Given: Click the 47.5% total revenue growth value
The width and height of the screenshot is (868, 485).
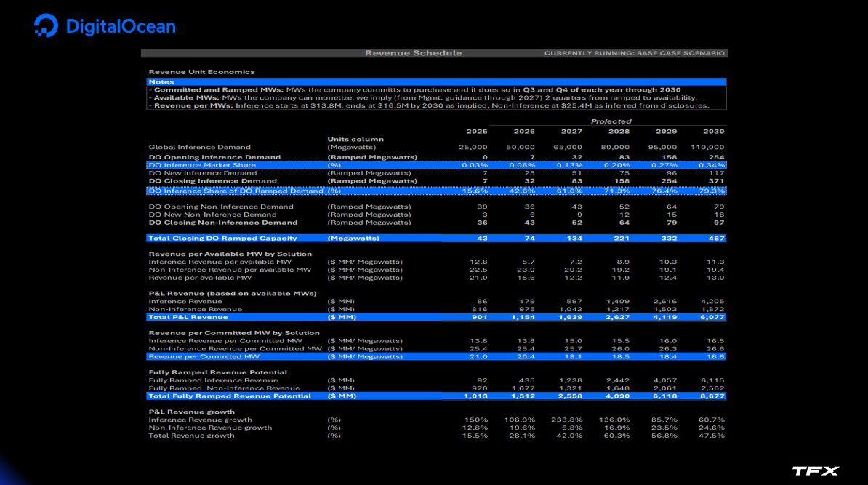Looking at the screenshot, I should [x=712, y=436].
